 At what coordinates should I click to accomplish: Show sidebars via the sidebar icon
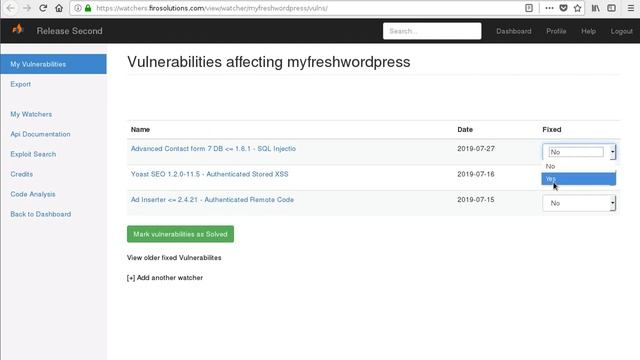611,8
